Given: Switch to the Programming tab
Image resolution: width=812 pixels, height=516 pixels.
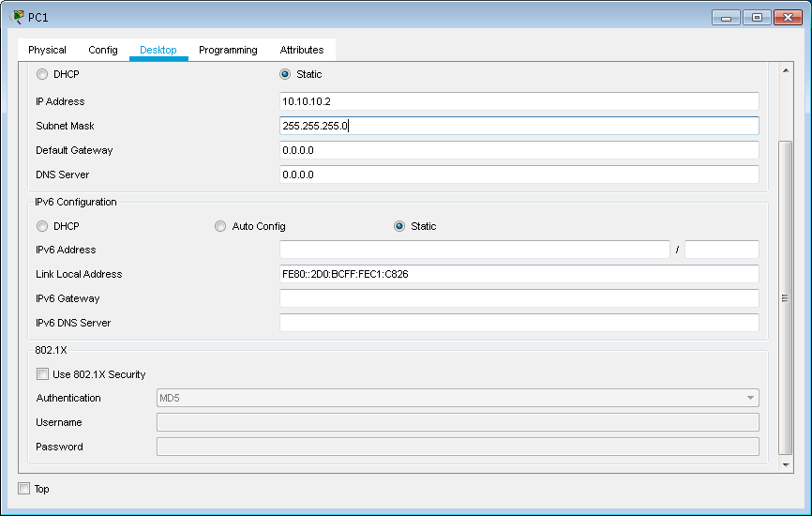Looking at the screenshot, I should [x=228, y=50].
